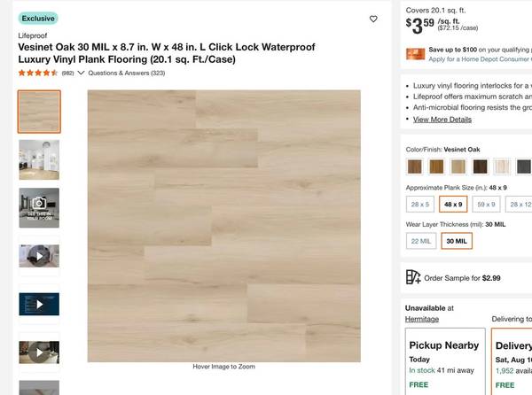Open the second video thumbnail with dark background

(x=39, y=304)
